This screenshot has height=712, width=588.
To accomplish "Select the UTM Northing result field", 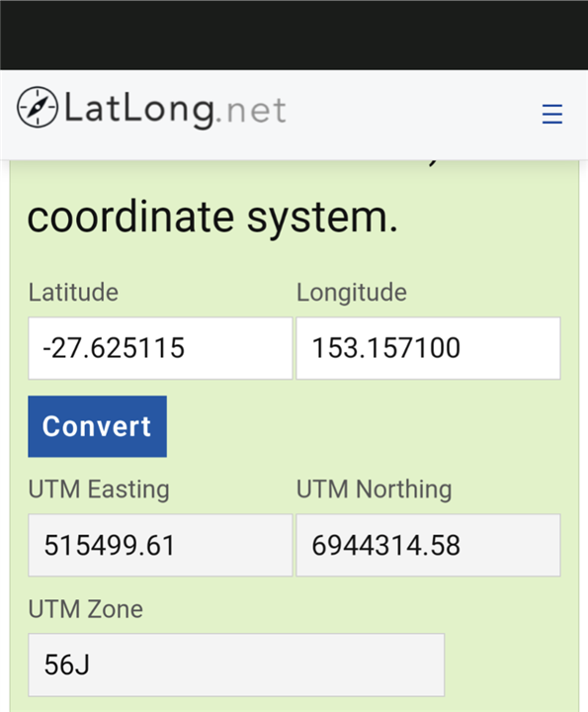I will 428,545.
